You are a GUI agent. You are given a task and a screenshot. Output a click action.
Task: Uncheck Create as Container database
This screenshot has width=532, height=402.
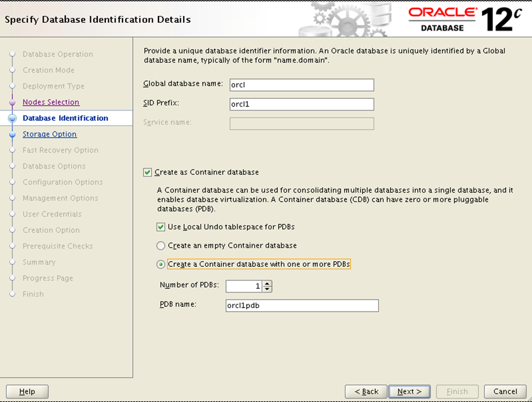point(148,172)
